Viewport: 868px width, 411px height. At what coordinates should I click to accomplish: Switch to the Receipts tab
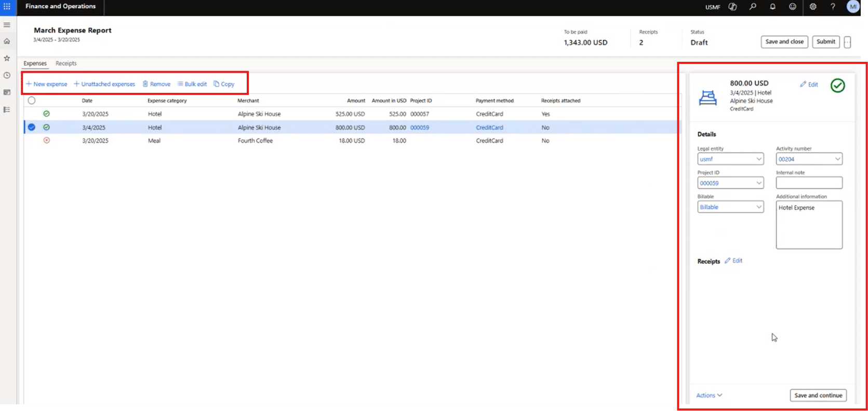pos(66,63)
